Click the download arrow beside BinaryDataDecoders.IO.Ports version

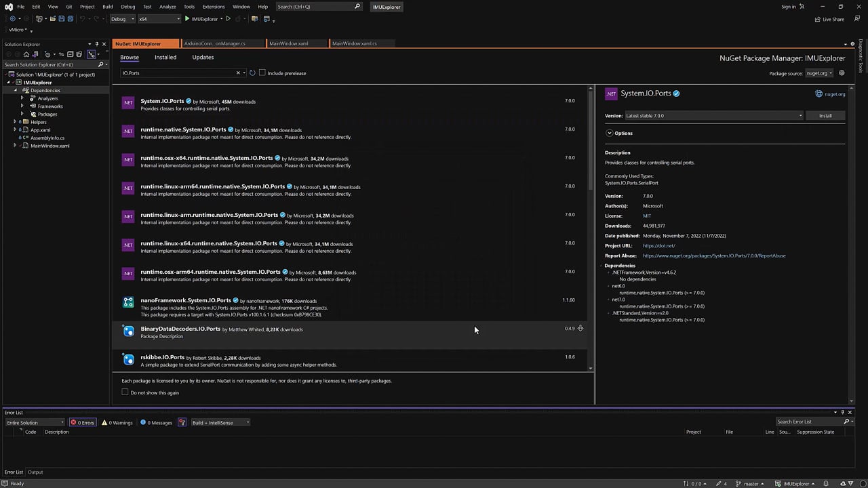580,328
